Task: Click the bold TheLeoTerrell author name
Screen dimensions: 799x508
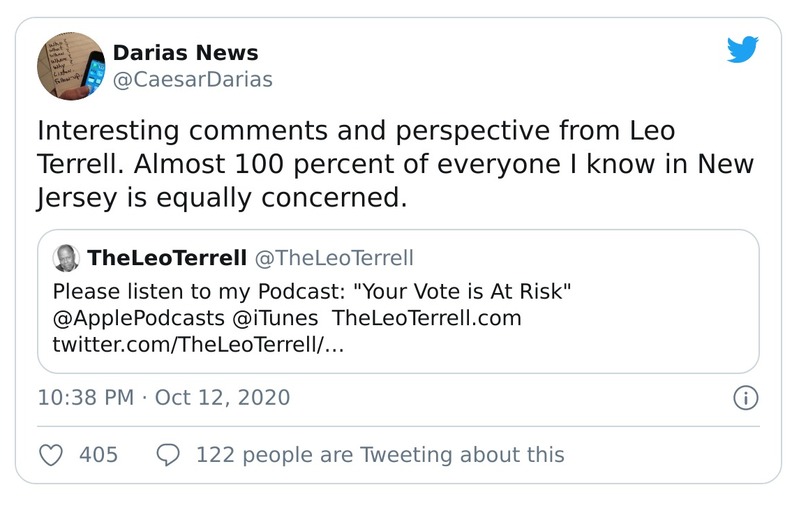Action: tap(167, 258)
